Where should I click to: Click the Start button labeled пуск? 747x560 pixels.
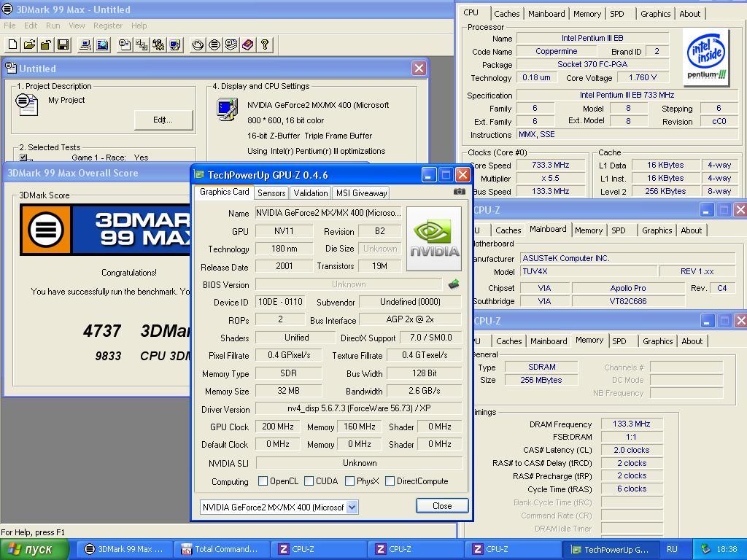34,549
